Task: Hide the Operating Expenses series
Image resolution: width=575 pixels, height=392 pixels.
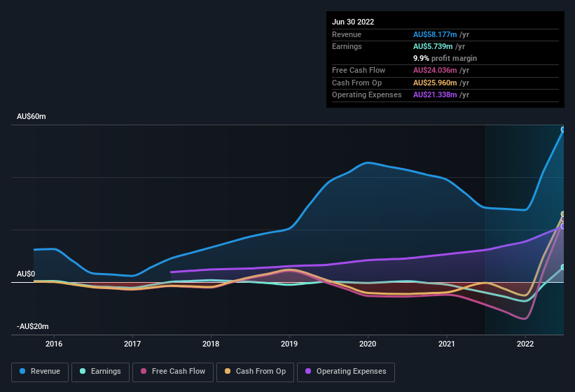Action: (x=346, y=372)
